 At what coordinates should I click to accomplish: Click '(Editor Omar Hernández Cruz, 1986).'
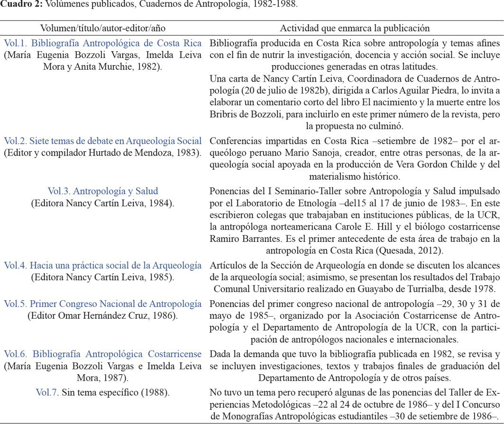click(102, 316)
